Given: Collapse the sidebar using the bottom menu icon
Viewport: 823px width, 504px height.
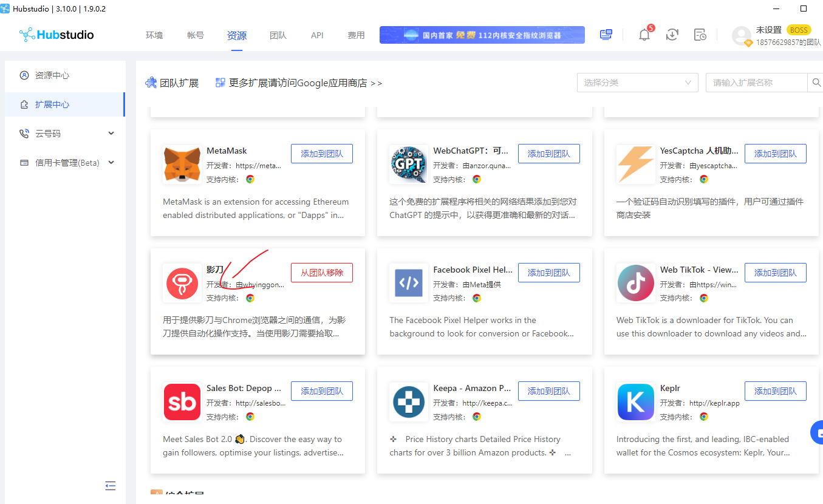Looking at the screenshot, I should click(110, 485).
